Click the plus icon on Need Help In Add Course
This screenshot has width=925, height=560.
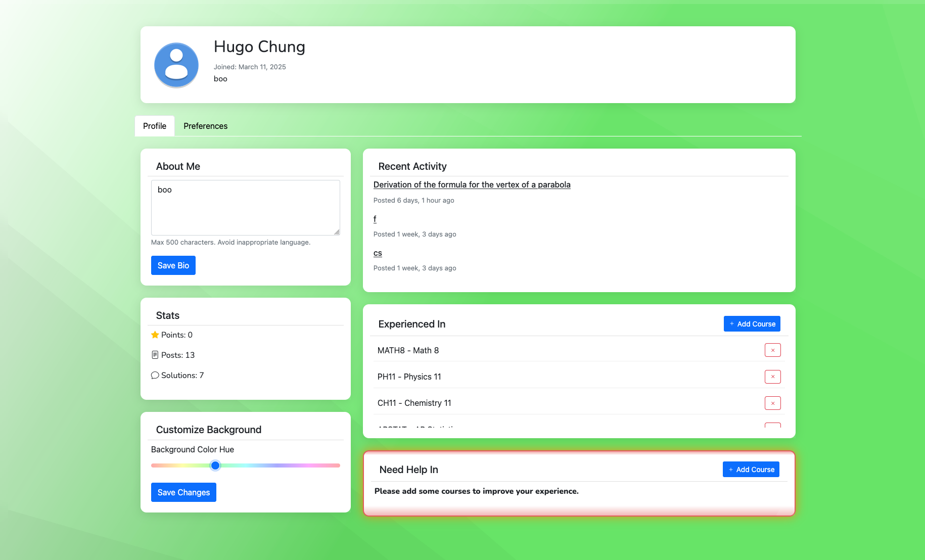730,469
